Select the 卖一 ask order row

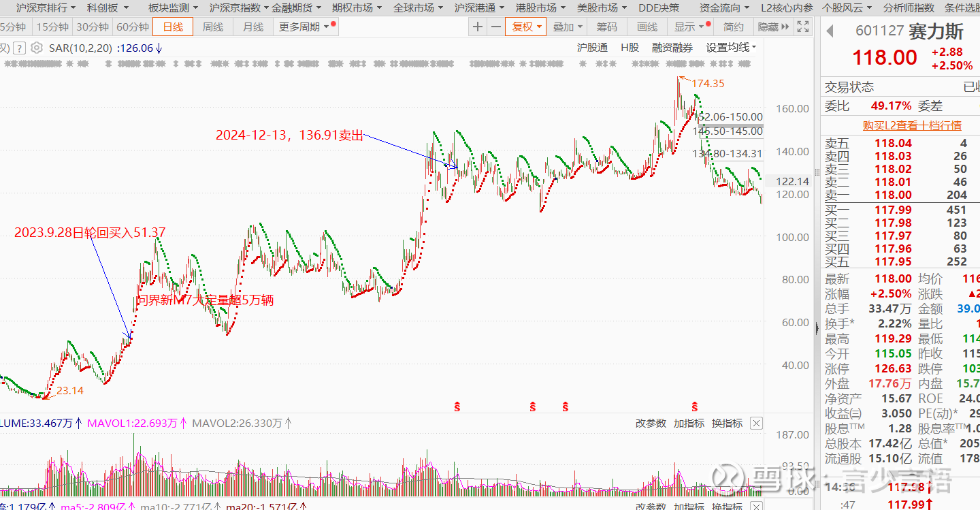900,195
